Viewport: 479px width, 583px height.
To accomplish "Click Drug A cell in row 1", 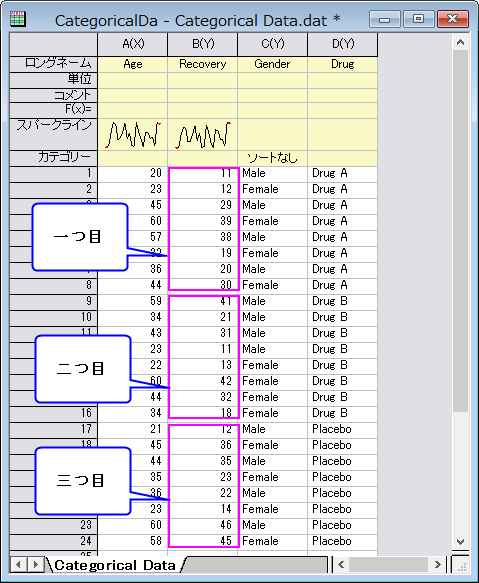I will pyautogui.click(x=343, y=174).
